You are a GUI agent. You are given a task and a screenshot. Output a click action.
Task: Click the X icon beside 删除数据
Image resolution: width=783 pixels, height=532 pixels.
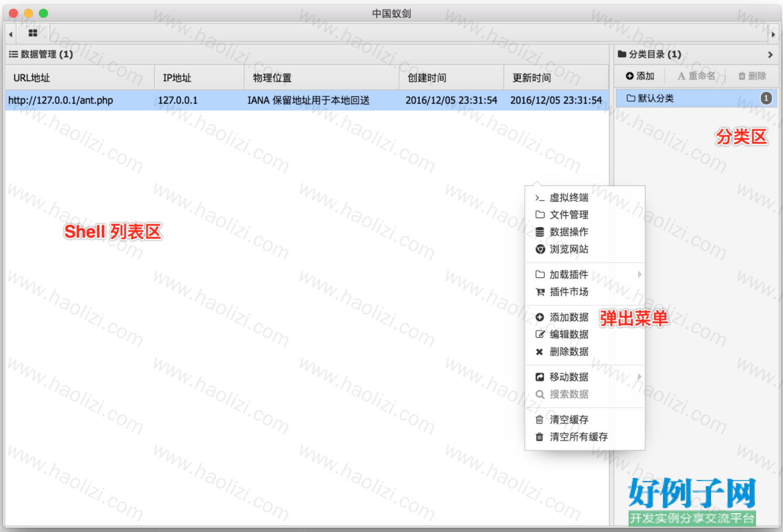point(539,352)
